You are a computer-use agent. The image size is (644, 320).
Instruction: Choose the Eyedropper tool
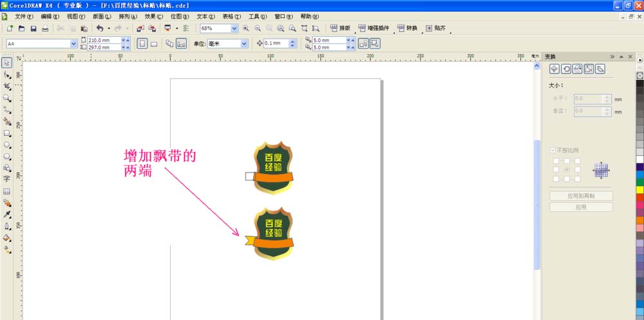point(7,214)
